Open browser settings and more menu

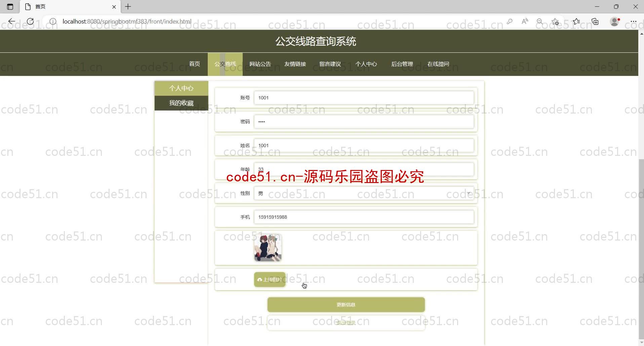634,21
